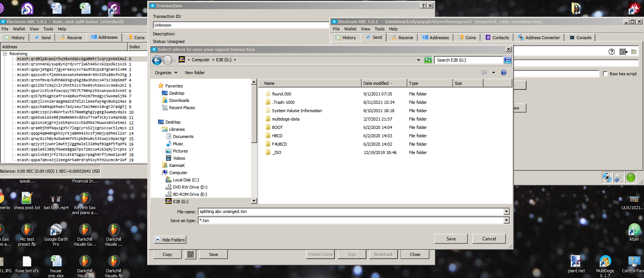Collapse the Receiving addresses tree node

point(5,54)
